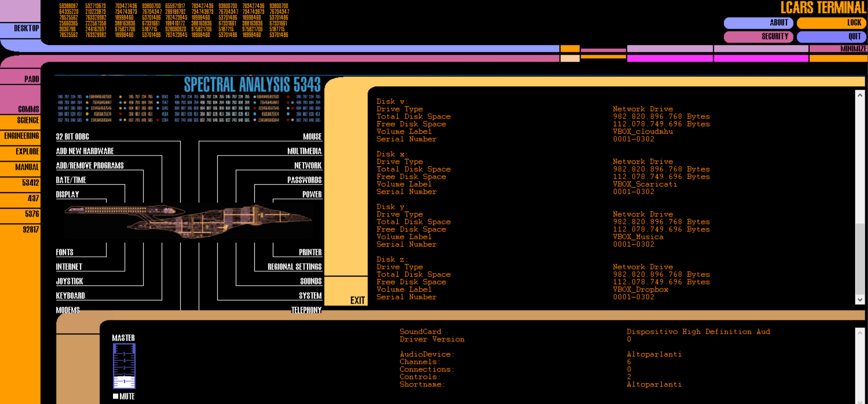
Task: Click the 'Shortname:' label
Action: coord(422,385)
